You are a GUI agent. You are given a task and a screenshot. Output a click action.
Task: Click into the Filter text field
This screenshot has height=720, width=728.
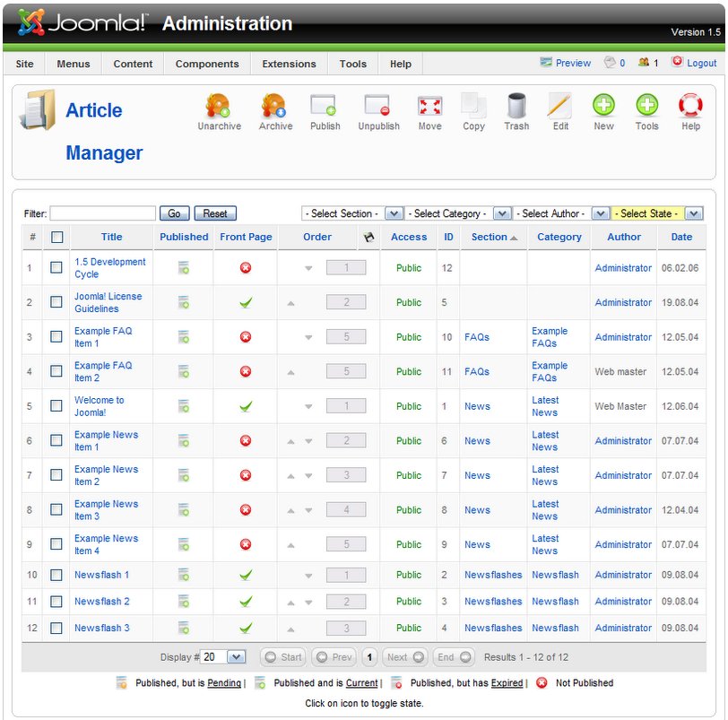[x=102, y=213]
